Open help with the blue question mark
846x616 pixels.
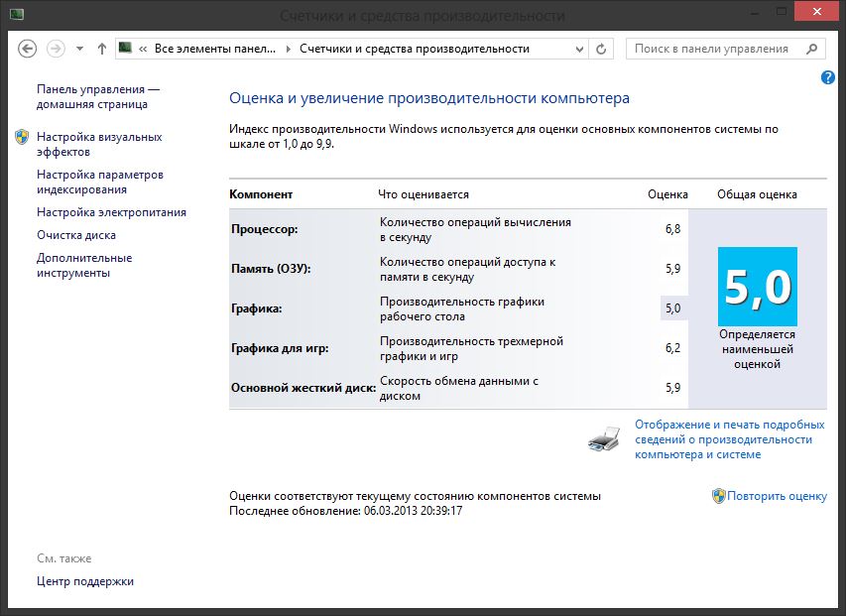(828, 77)
